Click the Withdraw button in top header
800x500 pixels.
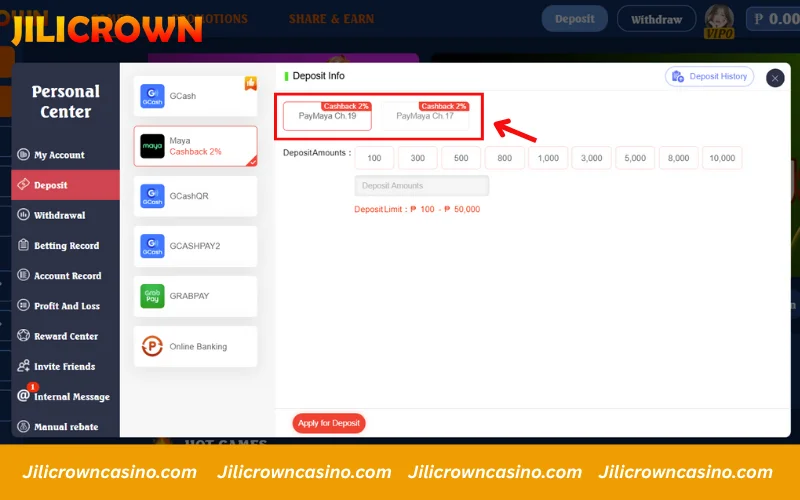656,19
